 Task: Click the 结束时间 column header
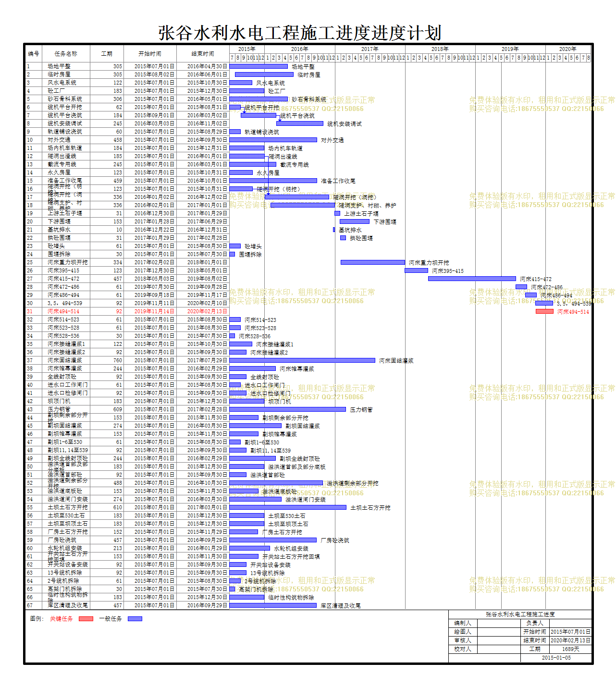point(203,54)
